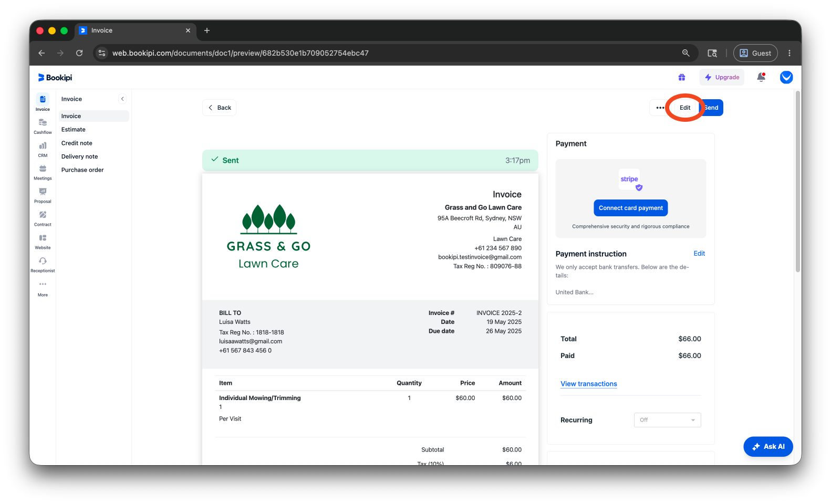
Task: Show more sidebar options
Action: (43, 289)
